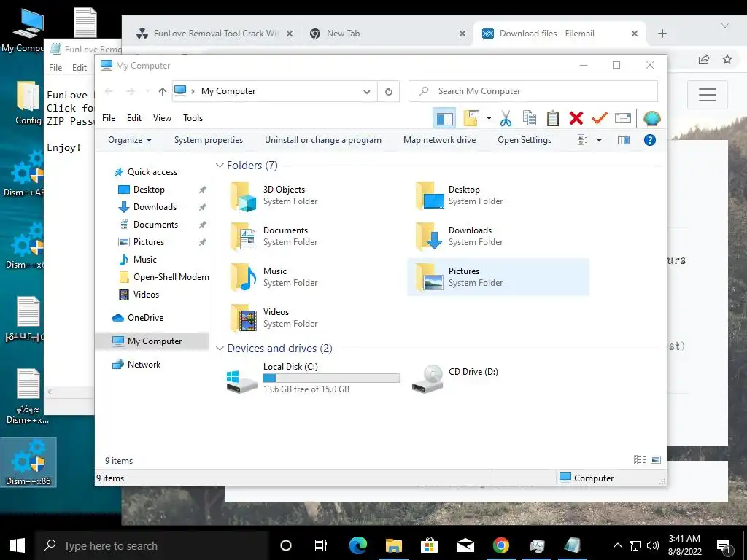Image resolution: width=747 pixels, height=560 pixels.
Task: Click the Copy icon in toolbar
Action: click(x=530, y=118)
